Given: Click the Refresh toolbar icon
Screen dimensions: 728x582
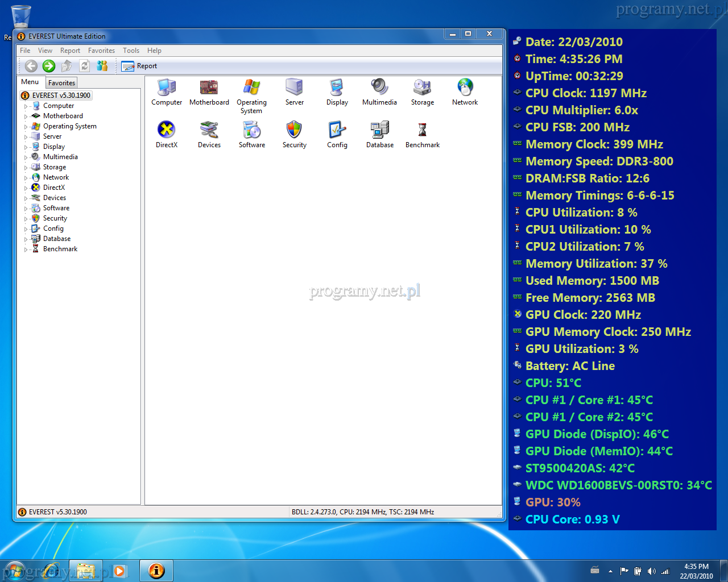Looking at the screenshot, I should pyautogui.click(x=84, y=66).
